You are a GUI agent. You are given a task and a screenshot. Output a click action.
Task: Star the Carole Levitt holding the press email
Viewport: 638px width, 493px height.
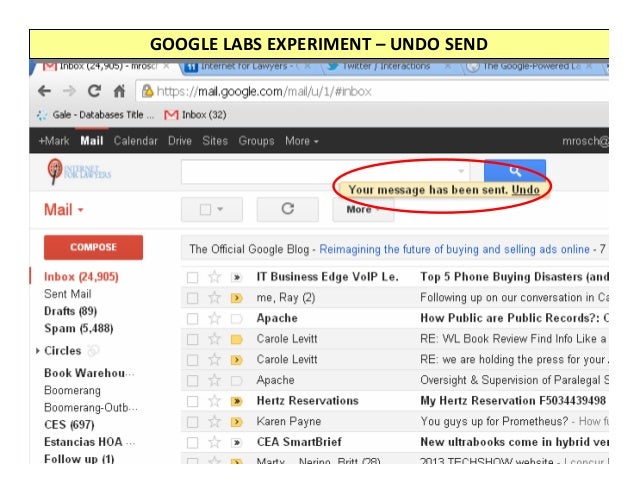point(214,360)
